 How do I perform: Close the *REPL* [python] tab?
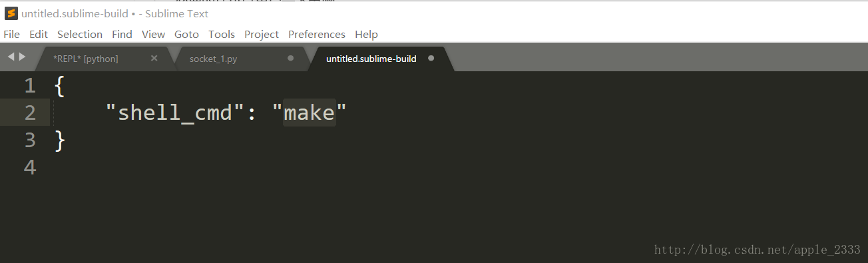pyautogui.click(x=154, y=59)
